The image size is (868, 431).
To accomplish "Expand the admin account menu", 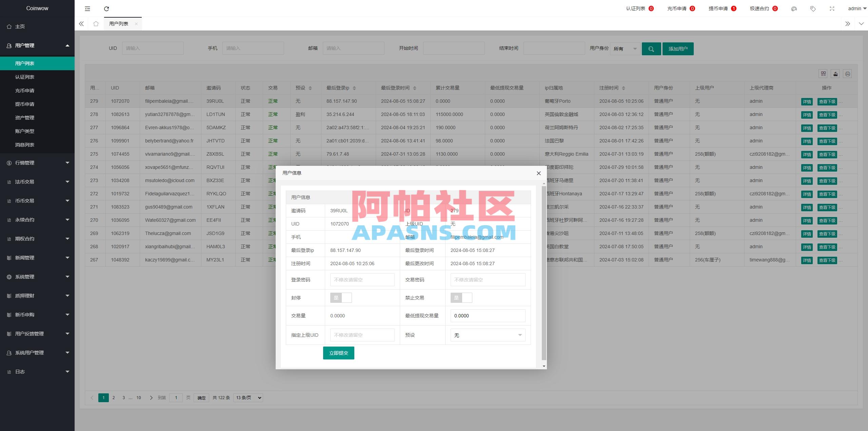I will 857,8.
